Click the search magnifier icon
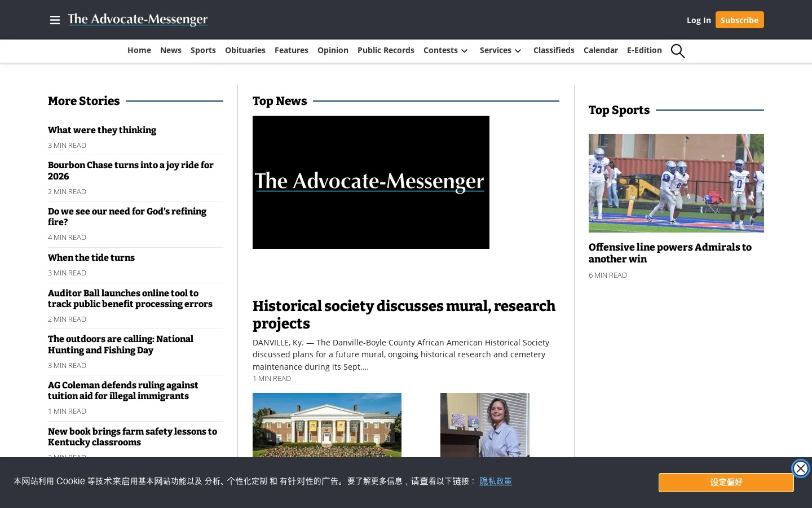 pos(678,51)
